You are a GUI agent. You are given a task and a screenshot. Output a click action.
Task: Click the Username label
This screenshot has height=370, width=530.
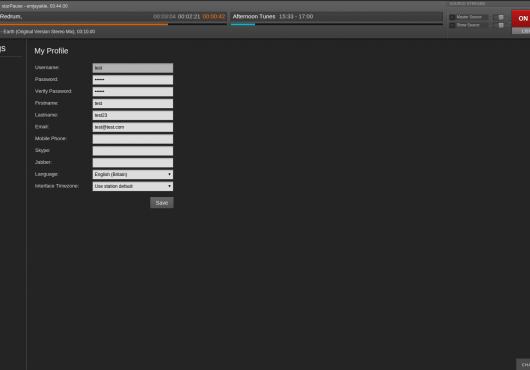(x=47, y=68)
